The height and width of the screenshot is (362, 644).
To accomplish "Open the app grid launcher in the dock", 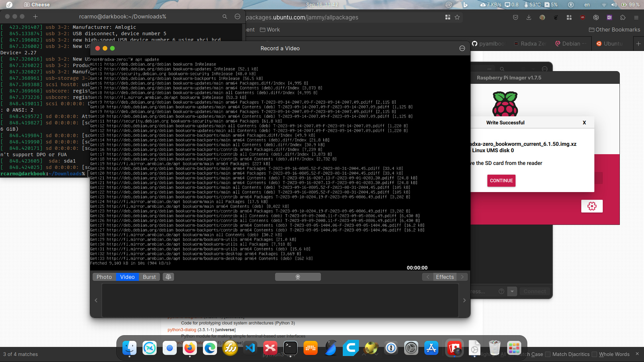I will tap(514, 348).
